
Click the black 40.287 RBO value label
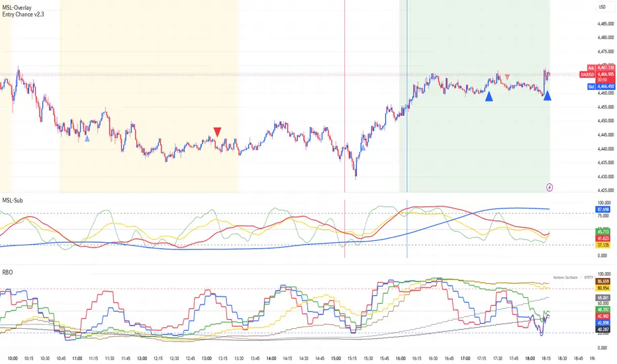[603, 330]
